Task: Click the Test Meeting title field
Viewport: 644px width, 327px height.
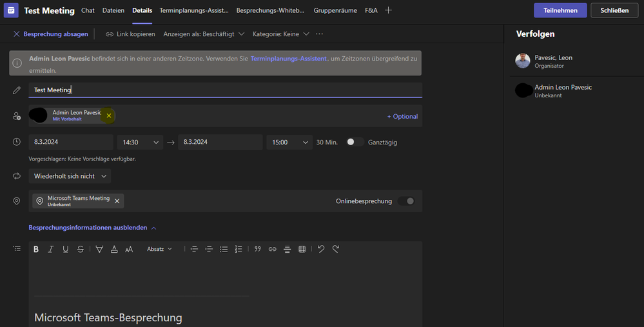Action: point(226,90)
